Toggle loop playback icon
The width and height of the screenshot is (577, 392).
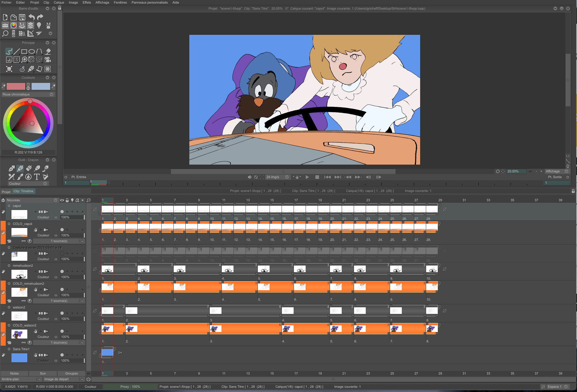point(256,177)
